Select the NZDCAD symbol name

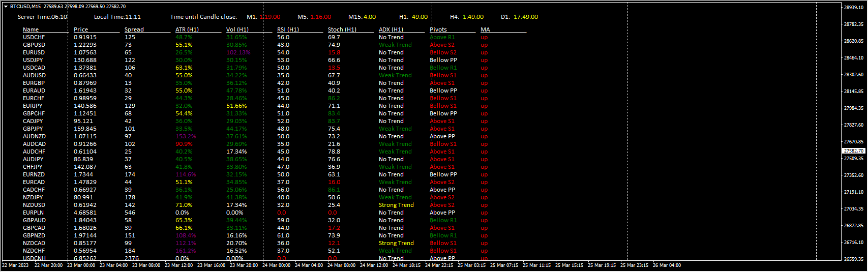point(34,243)
